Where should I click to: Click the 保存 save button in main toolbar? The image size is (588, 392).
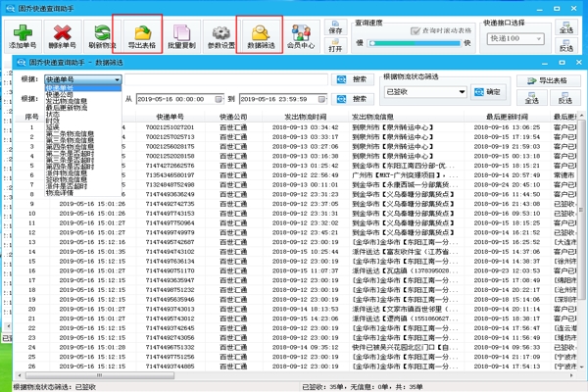click(x=335, y=27)
